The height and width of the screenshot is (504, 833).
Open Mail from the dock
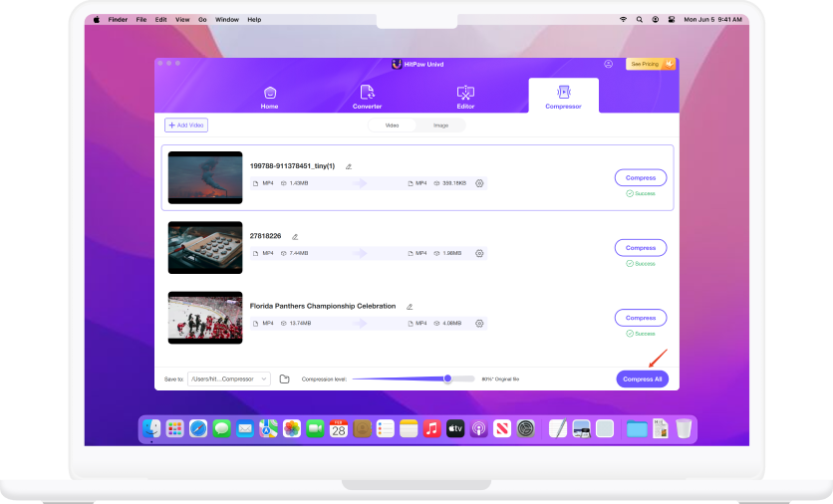[x=245, y=428]
